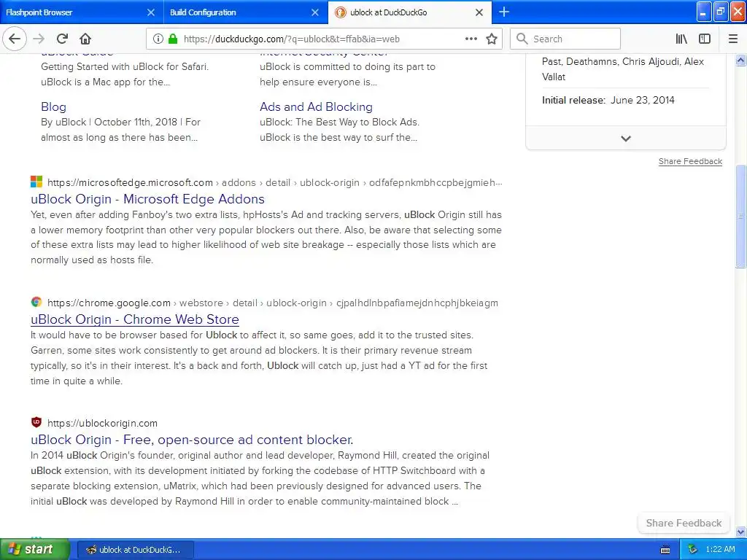
Task: Click the network tray icon near clock
Action: pos(693,550)
